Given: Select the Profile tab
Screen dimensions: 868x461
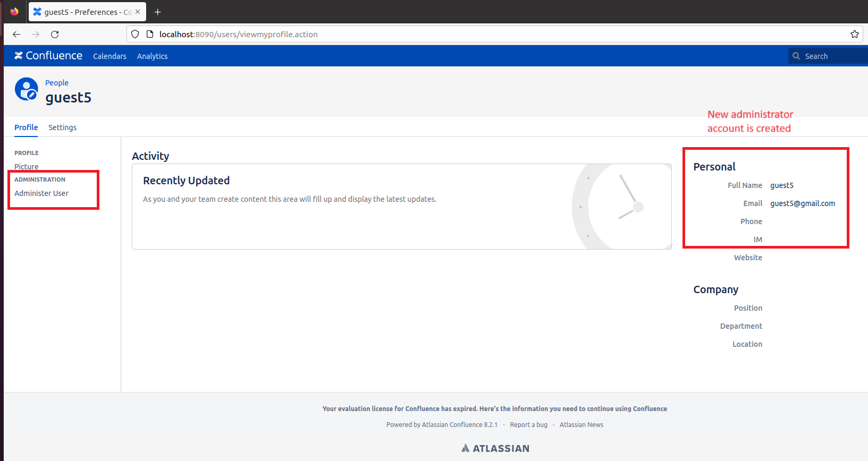Looking at the screenshot, I should 26,127.
